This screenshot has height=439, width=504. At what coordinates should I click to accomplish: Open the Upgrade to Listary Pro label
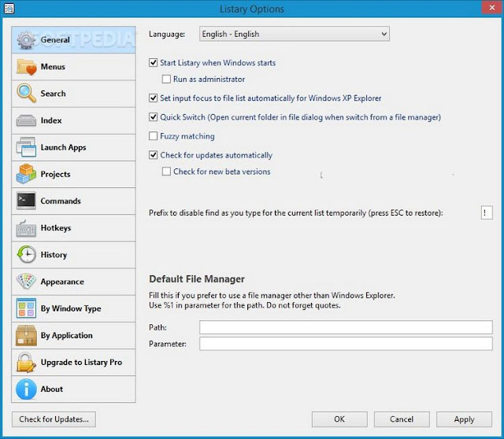pyautogui.click(x=81, y=362)
